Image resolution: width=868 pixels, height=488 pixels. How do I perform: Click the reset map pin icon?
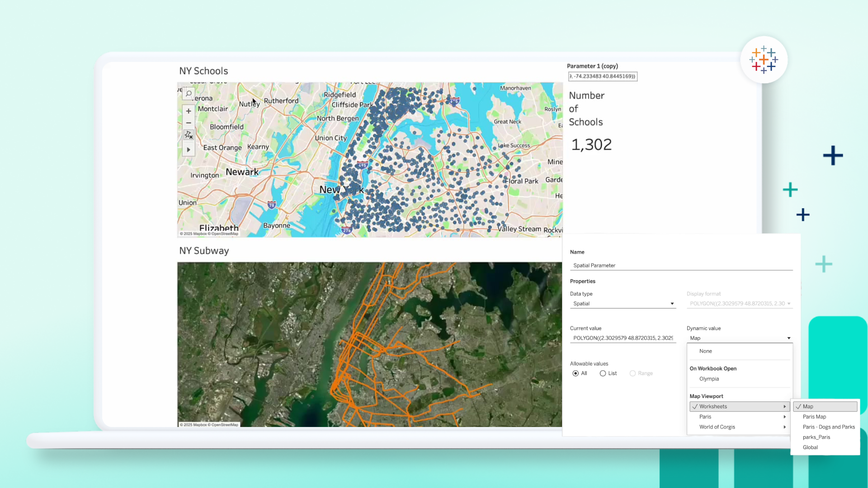click(189, 135)
